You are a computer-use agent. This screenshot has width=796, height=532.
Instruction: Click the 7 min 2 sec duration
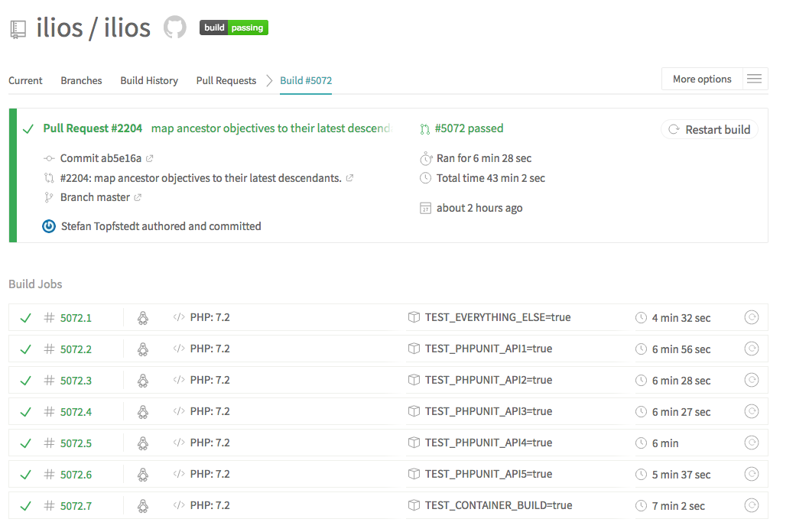point(678,506)
